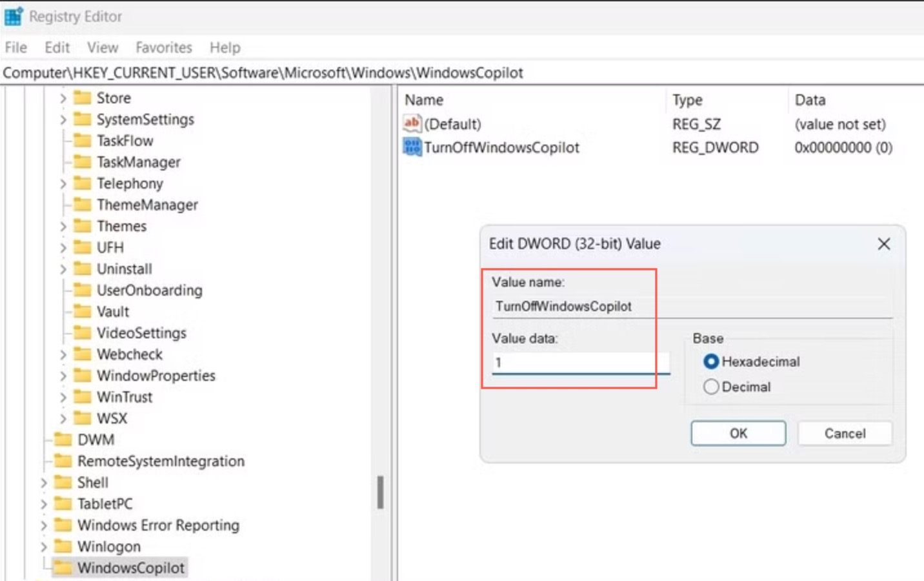Open the Help menu
This screenshot has height=581, width=924.
click(x=225, y=47)
